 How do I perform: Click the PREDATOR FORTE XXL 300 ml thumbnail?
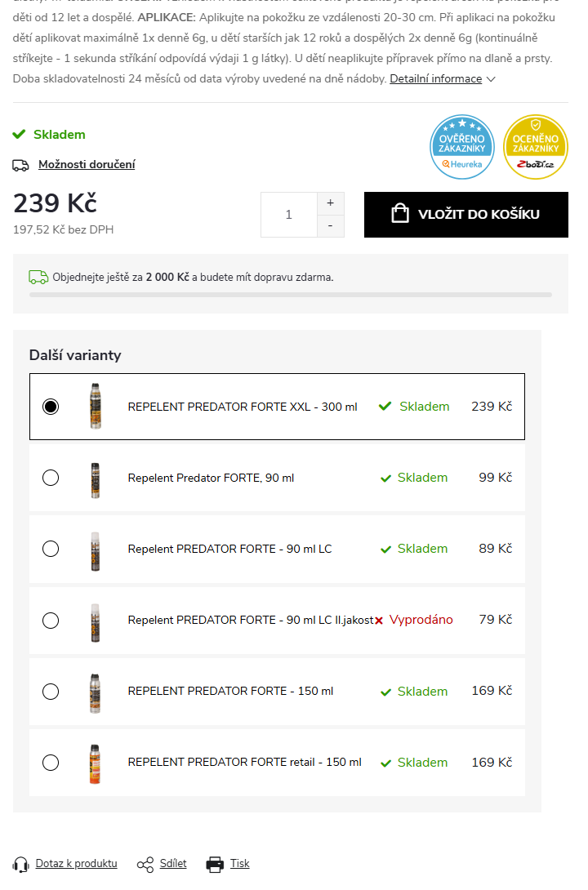point(96,407)
